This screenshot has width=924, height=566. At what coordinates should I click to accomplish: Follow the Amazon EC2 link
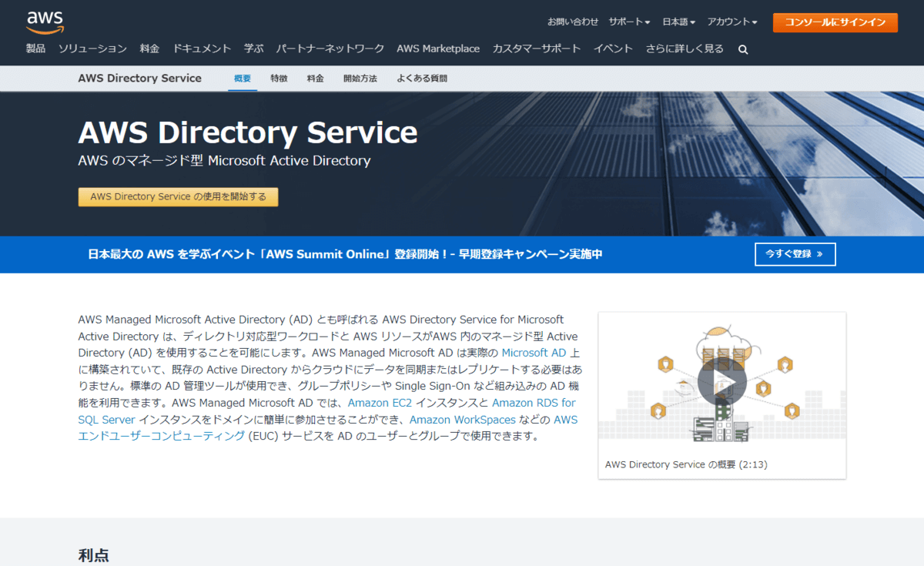[x=380, y=403]
